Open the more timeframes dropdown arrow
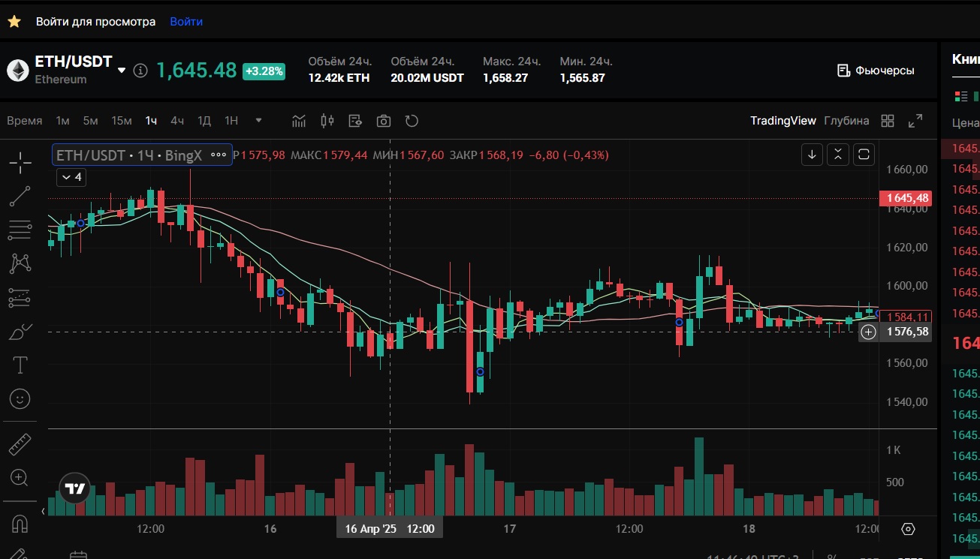This screenshot has height=559, width=980. [x=259, y=120]
